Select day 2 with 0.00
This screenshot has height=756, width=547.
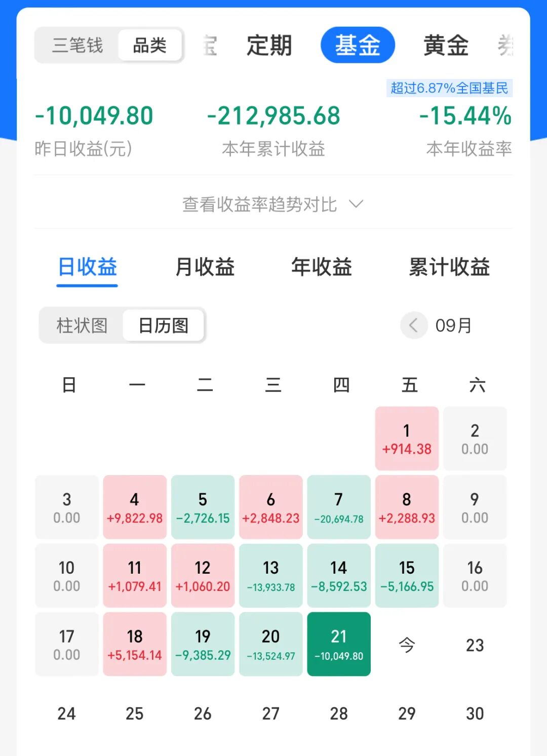pyautogui.click(x=475, y=439)
